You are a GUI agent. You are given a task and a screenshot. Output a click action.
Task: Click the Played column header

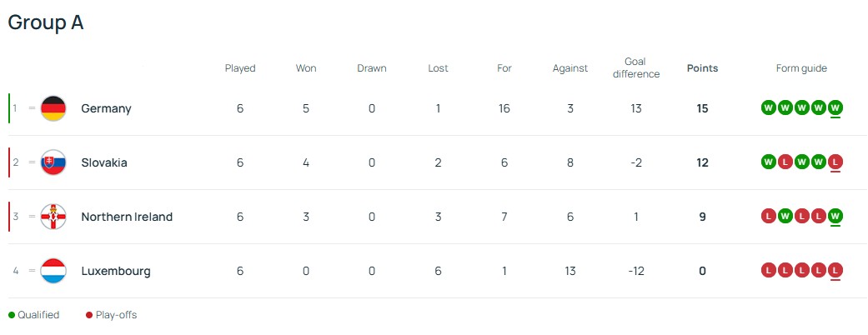click(240, 68)
